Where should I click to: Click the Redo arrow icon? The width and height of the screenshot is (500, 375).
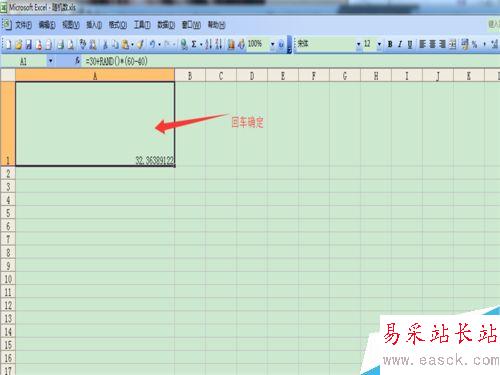[x=167, y=44]
